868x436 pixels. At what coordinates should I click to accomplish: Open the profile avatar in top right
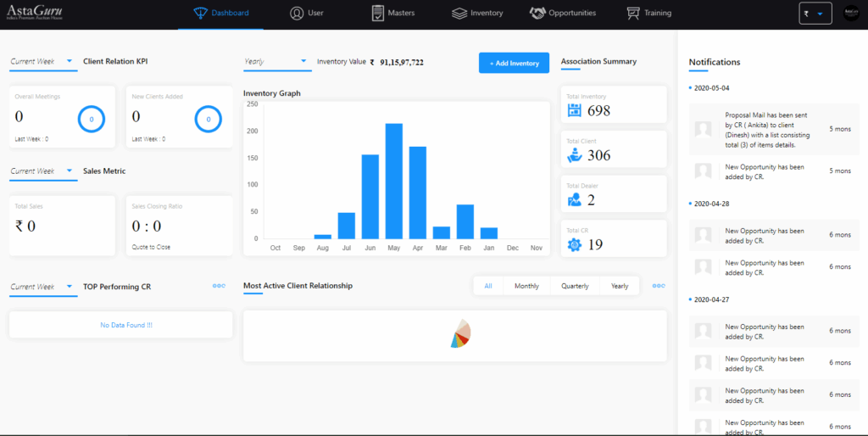(x=851, y=14)
